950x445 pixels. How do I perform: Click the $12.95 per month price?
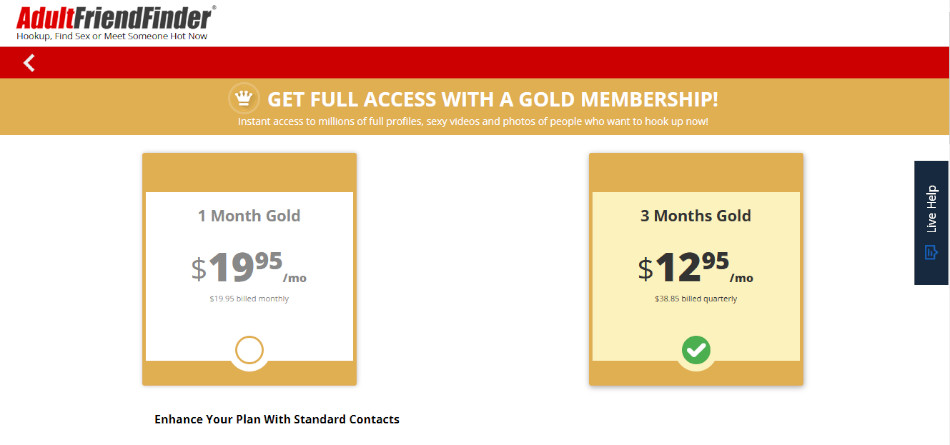coord(696,268)
